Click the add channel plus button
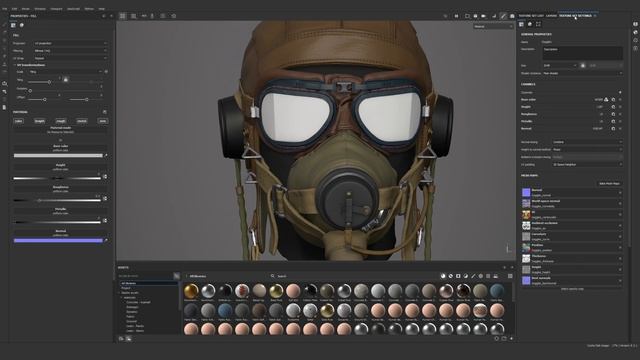 tap(620, 92)
